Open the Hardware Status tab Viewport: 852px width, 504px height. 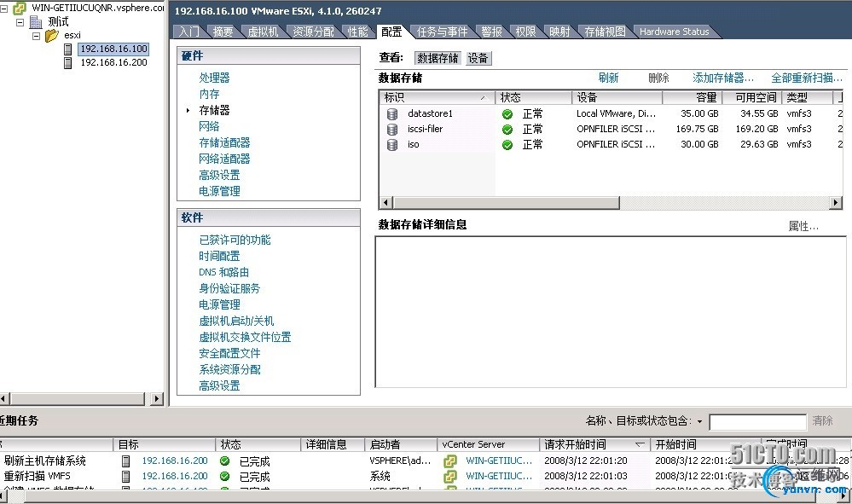[674, 32]
